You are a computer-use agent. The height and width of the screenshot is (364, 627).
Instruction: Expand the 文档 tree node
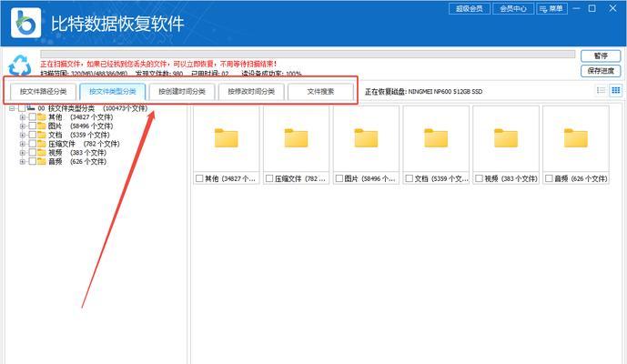(x=23, y=135)
